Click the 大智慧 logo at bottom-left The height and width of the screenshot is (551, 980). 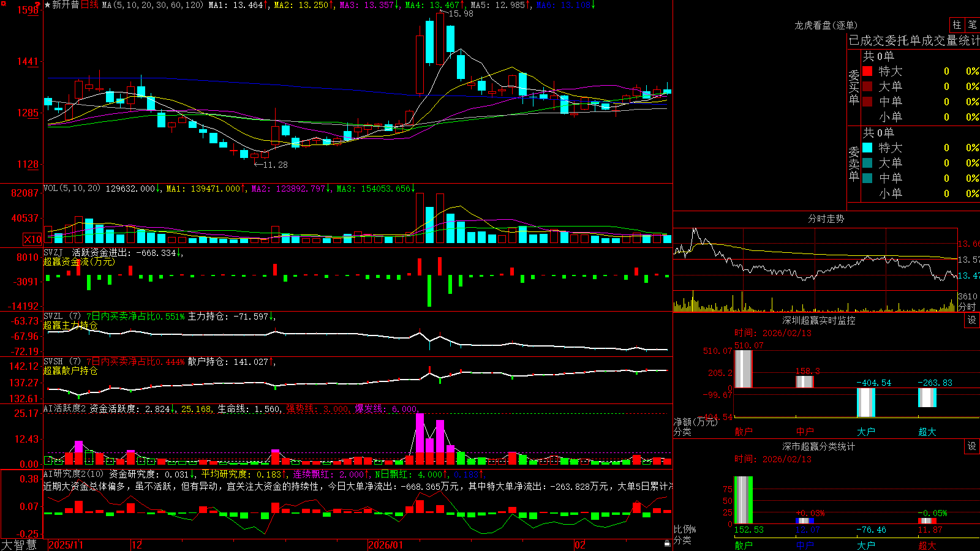tap(19, 544)
